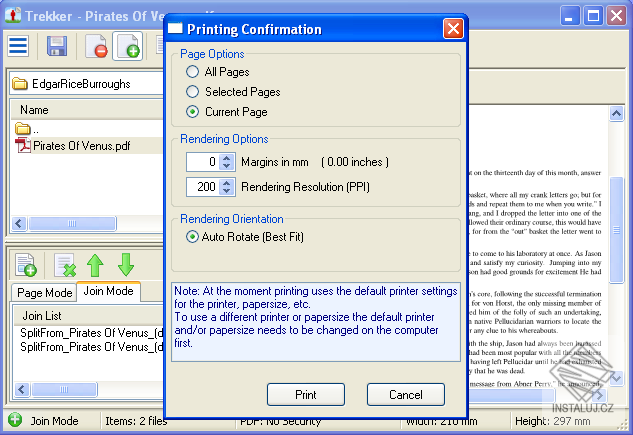The image size is (633, 435).
Task: Click the remove page red-minus icon
Action: tap(96, 46)
